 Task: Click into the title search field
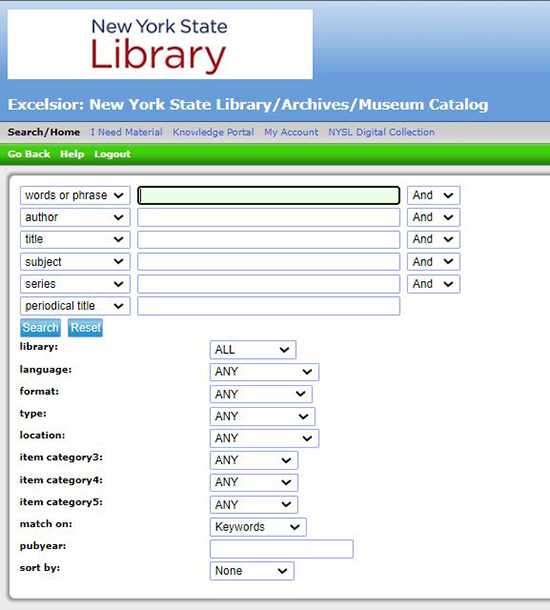[x=269, y=239]
